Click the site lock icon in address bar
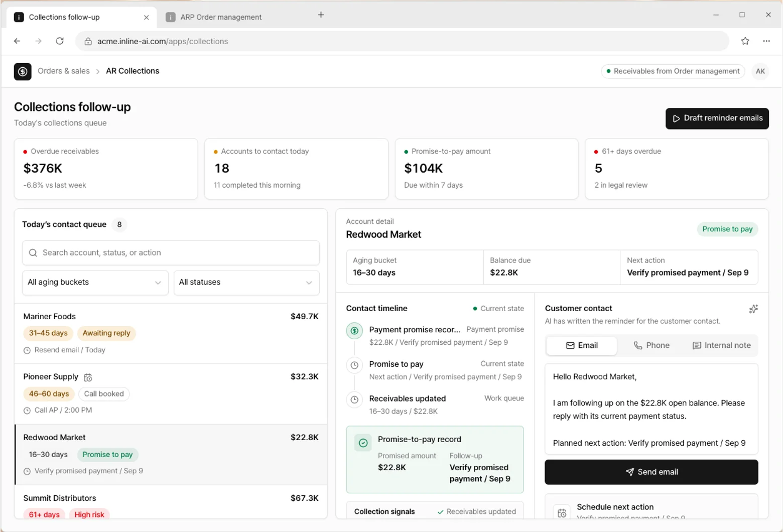The width and height of the screenshot is (783, 532). 88,41
